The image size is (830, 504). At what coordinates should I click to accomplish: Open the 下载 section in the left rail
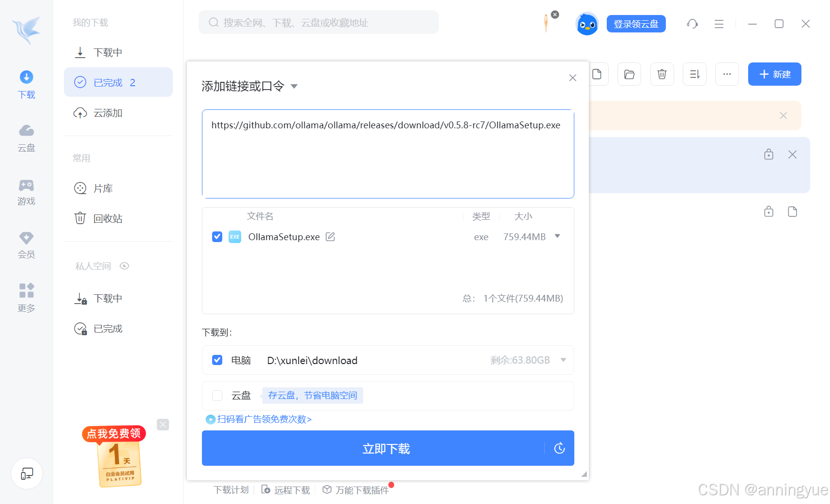pos(26,85)
